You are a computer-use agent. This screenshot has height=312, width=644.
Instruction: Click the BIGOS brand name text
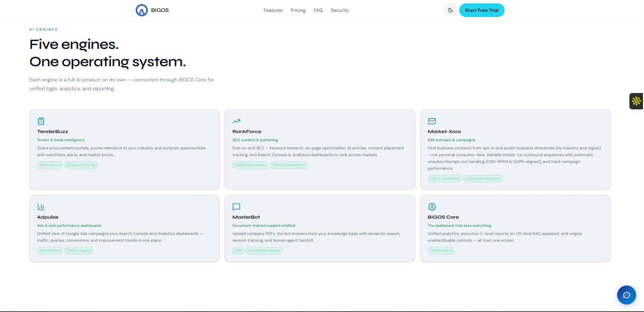point(160,10)
